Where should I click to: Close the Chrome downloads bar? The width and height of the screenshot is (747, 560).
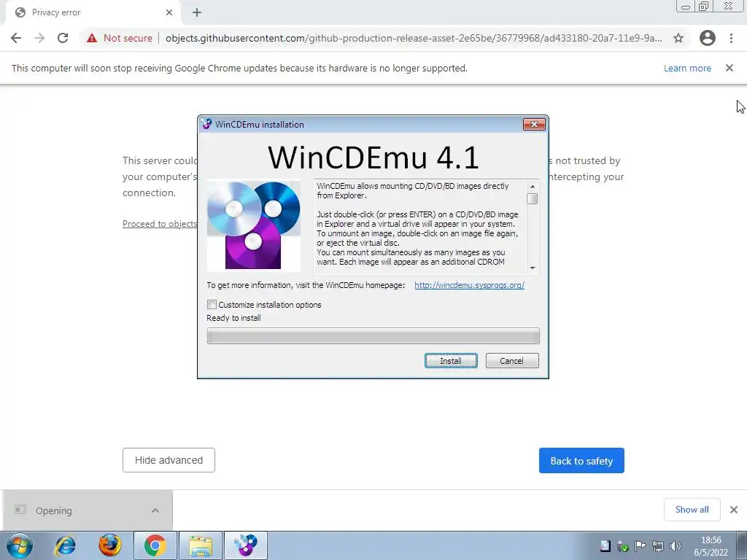(734, 510)
